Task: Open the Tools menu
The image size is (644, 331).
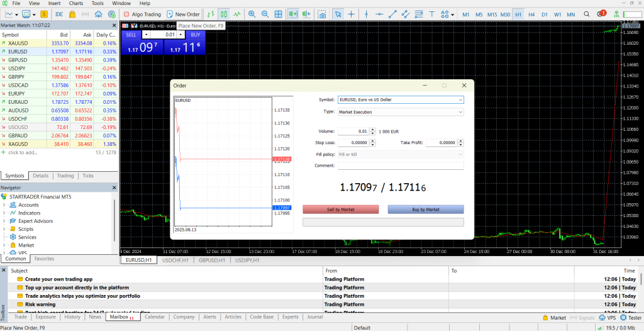Action: coord(97,3)
